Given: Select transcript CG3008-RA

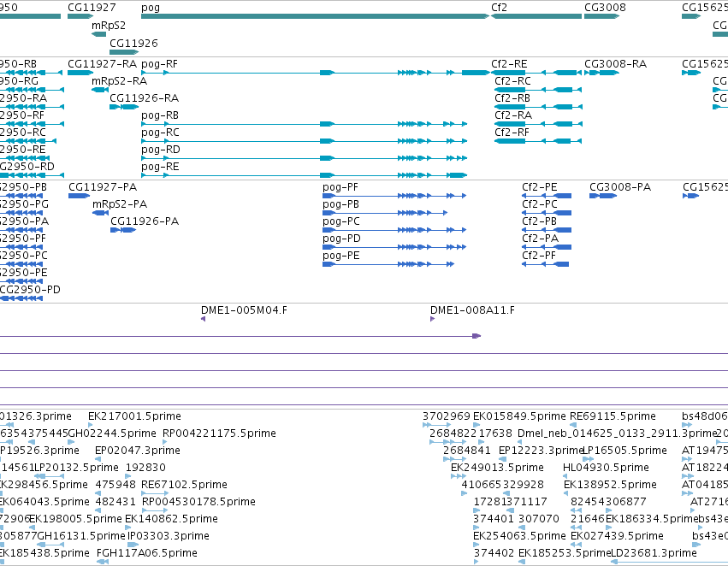Looking at the screenshot, I should click(x=601, y=73).
